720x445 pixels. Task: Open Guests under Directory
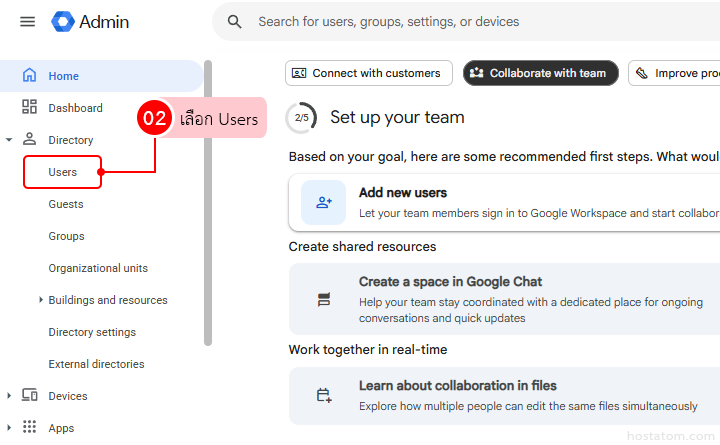pyautogui.click(x=66, y=204)
